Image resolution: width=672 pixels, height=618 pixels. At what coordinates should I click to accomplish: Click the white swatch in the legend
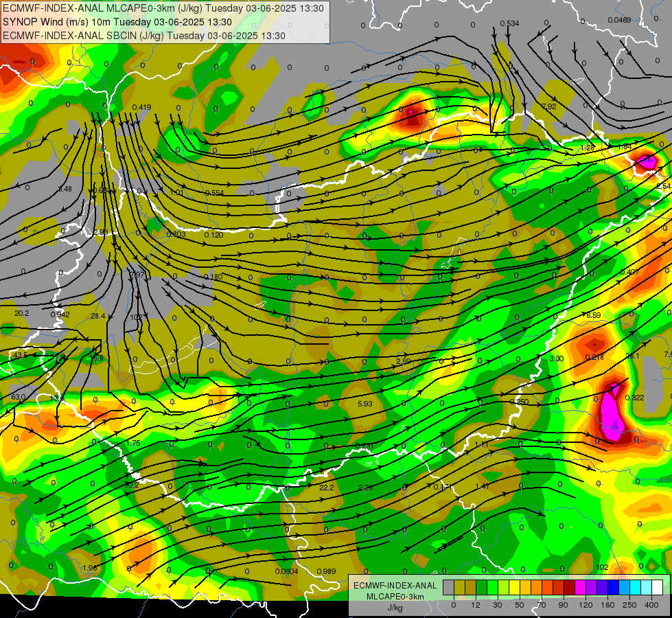coord(657,587)
